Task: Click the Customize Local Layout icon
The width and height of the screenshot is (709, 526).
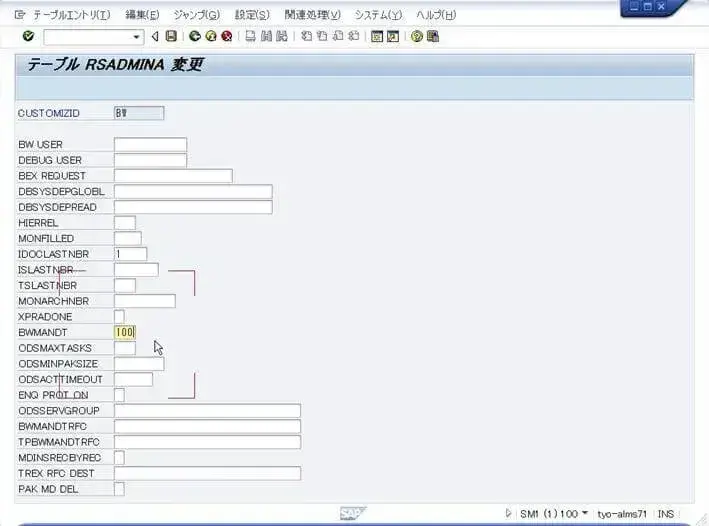Action: (433, 36)
